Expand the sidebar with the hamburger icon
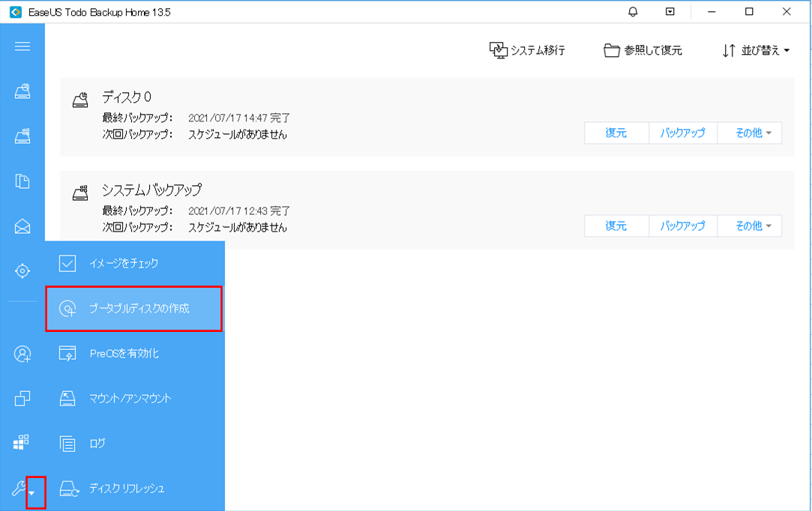The image size is (812, 511). click(x=22, y=46)
